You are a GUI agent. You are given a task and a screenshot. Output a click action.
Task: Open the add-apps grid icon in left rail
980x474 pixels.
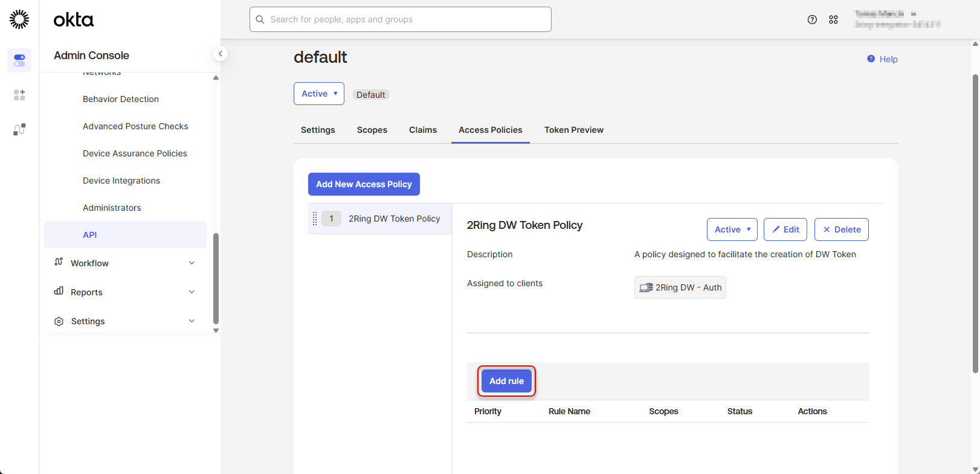tap(19, 95)
